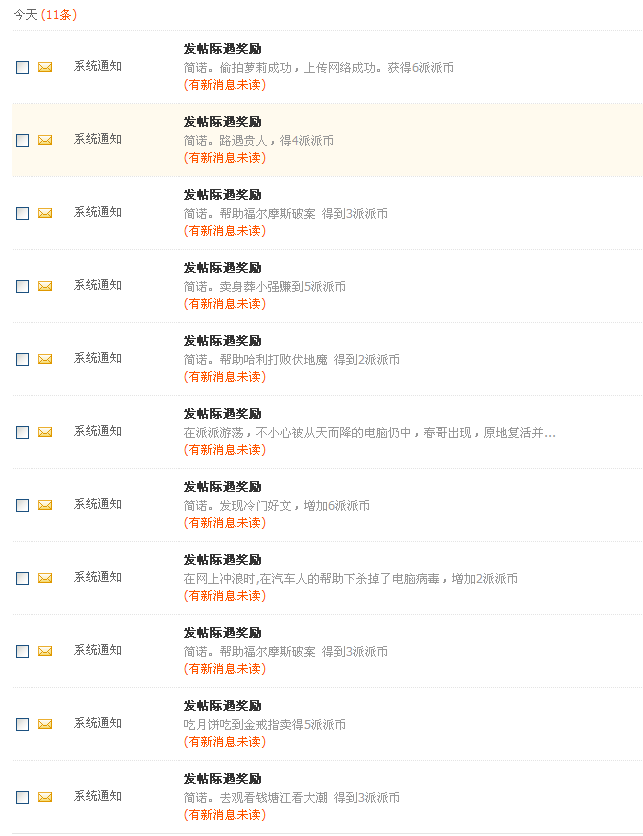The height and width of the screenshot is (836, 643).
Task: Click envelope icon for 汽车人 virus message
Action: point(45,578)
